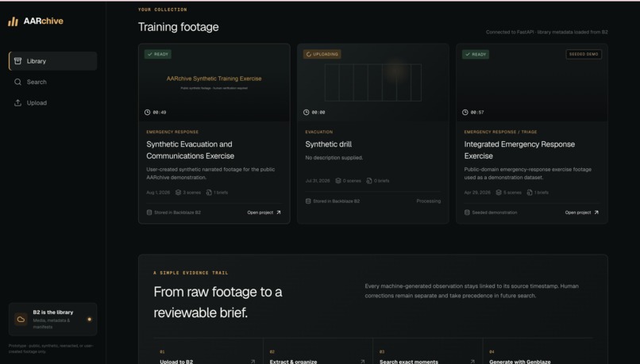Click the Jul 31, 2026 date

pos(318,181)
